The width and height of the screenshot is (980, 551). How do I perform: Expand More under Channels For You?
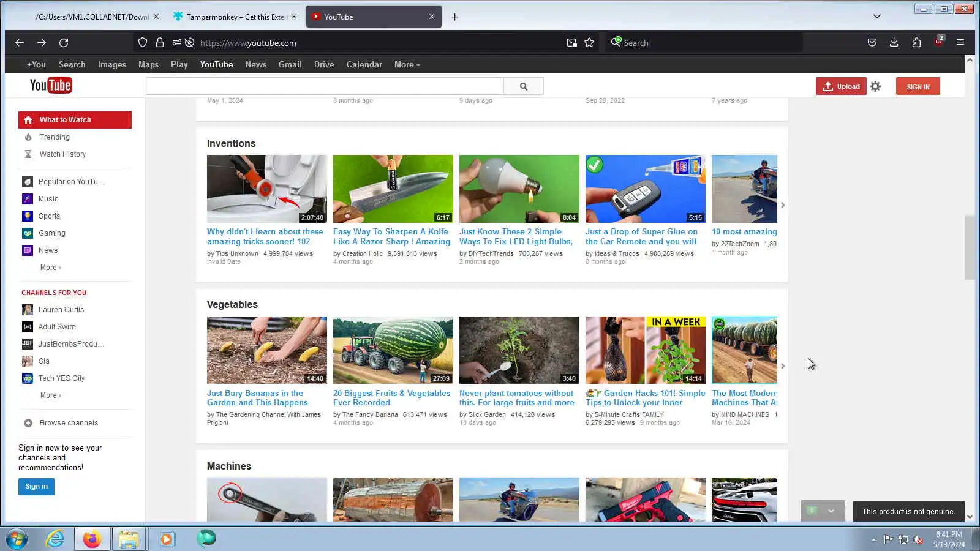[51, 395]
